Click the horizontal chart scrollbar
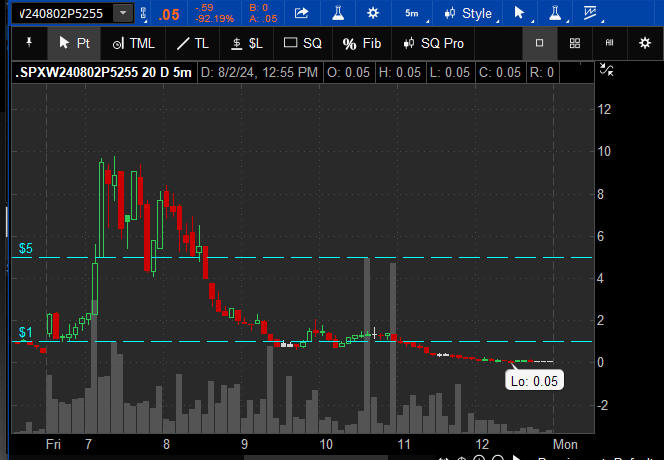664x460 pixels. (x=316, y=457)
